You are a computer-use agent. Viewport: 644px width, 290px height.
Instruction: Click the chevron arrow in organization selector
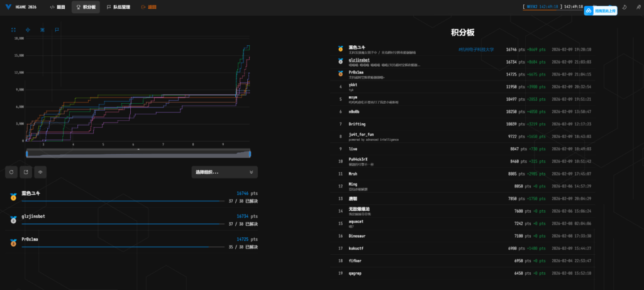pos(252,172)
